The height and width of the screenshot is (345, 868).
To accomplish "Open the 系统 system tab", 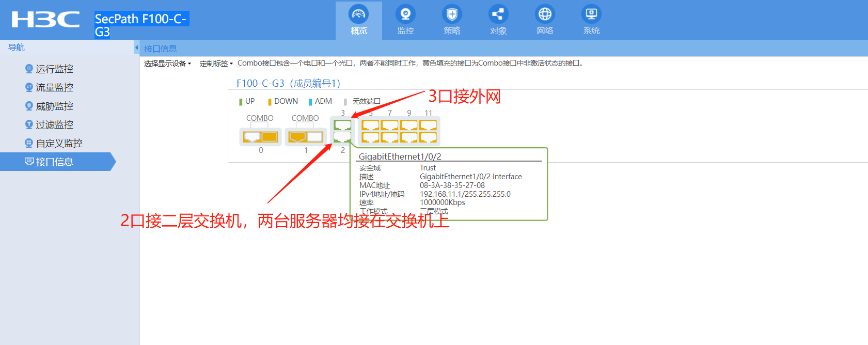I will [591, 21].
